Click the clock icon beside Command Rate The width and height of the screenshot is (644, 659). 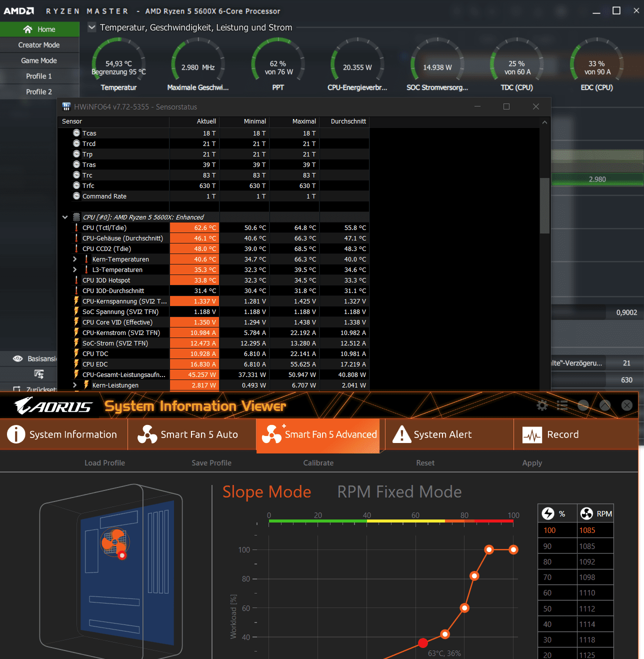pos(76,196)
